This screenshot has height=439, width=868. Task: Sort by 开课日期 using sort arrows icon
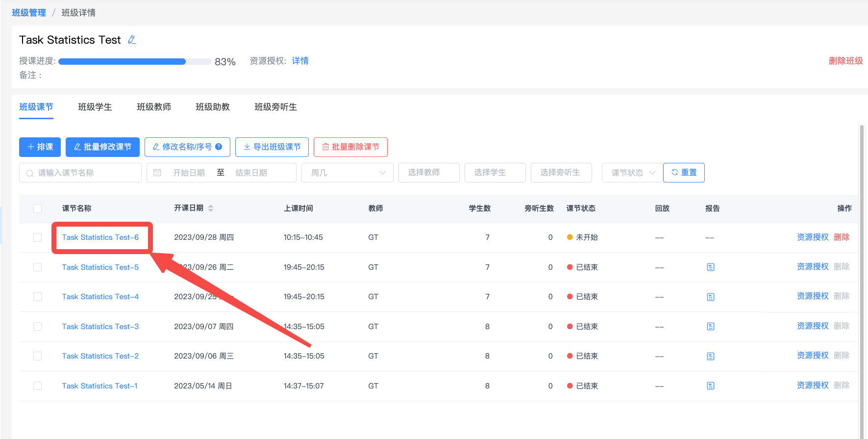211,208
